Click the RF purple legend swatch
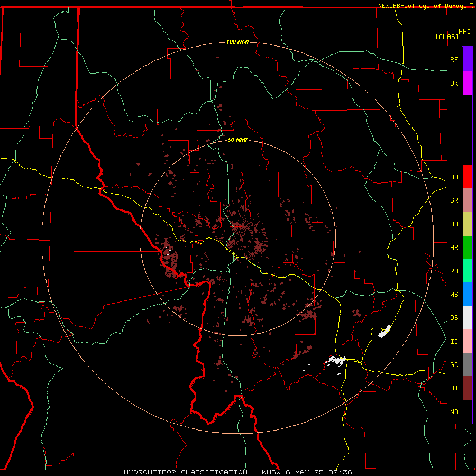This screenshot has width=476, height=476. (467, 59)
